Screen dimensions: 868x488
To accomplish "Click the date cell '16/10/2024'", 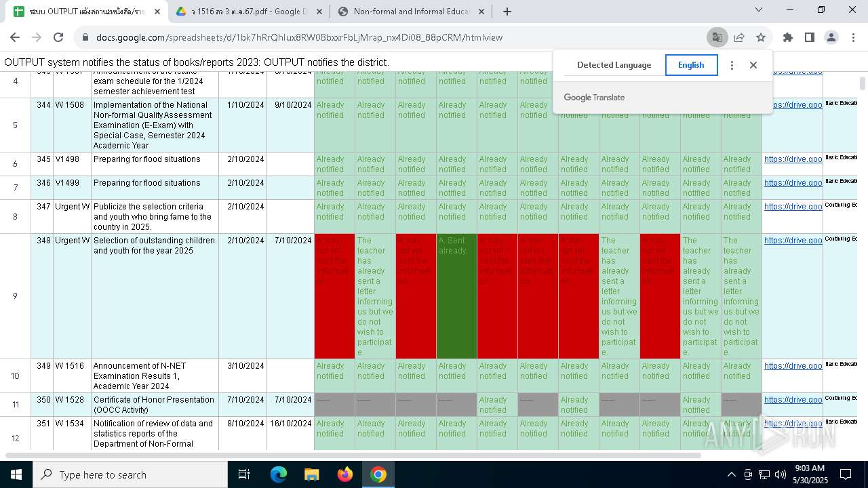I will click(290, 434).
